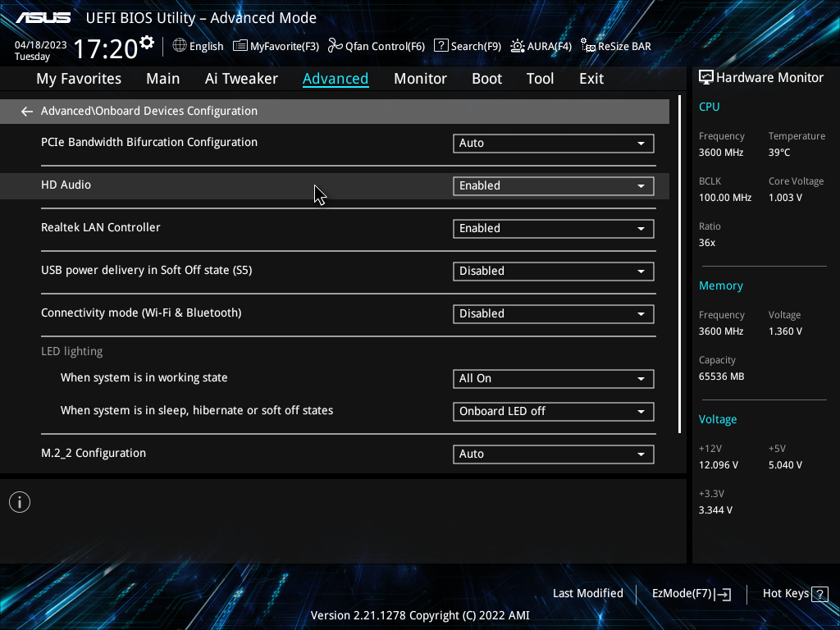840x630 pixels.
Task: Click memory capacity 65536 MB value
Action: (x=721, y=377)
